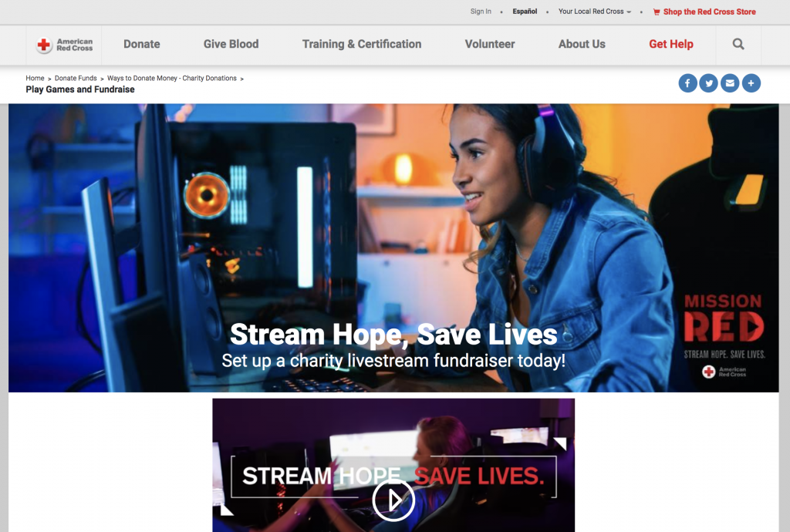The width and height of the screenshot is (790, 532).
Task: Navigate to Donate Funds breadcrumb
Action: (x=76, y=78)
